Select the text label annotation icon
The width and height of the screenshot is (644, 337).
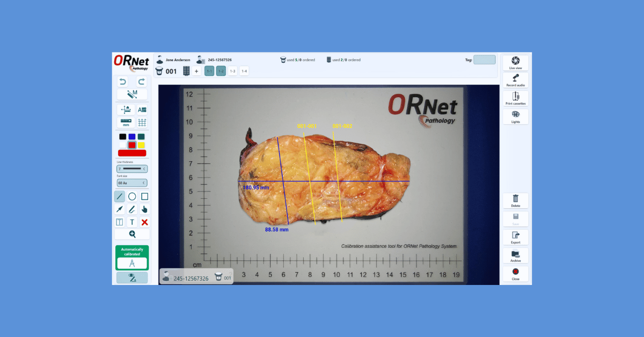point(142,109)
